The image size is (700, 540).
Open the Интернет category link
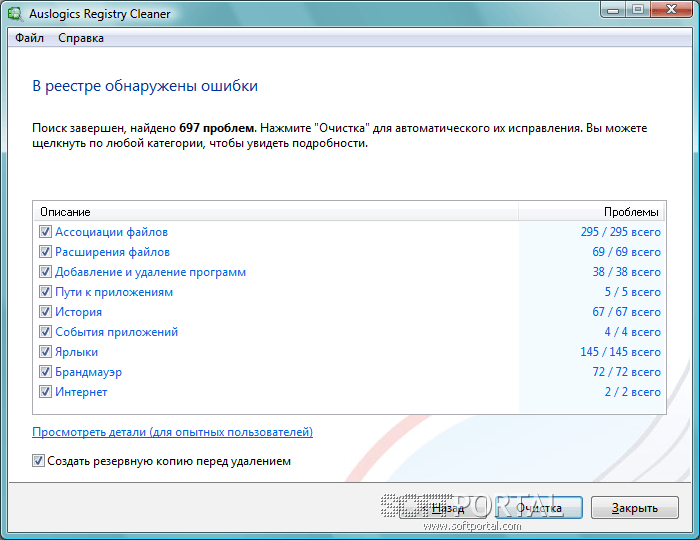[x=81, y=392]
